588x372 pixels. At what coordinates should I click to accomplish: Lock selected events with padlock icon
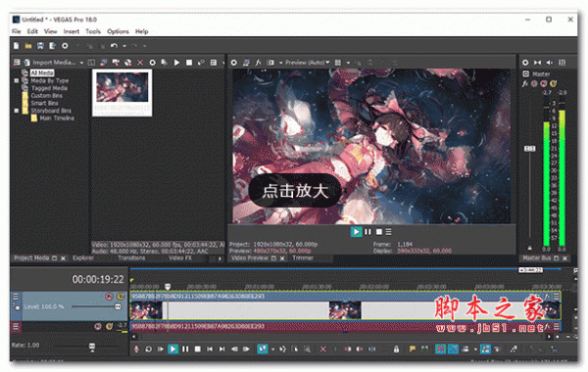pyautogui.click(x=396, y=349)
